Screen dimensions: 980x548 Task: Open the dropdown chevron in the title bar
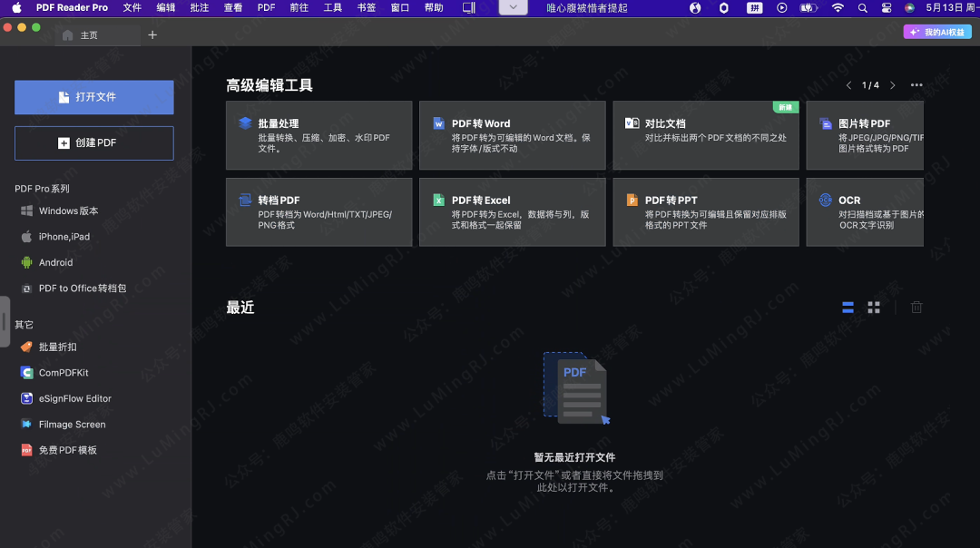click(x=512, y=8)
